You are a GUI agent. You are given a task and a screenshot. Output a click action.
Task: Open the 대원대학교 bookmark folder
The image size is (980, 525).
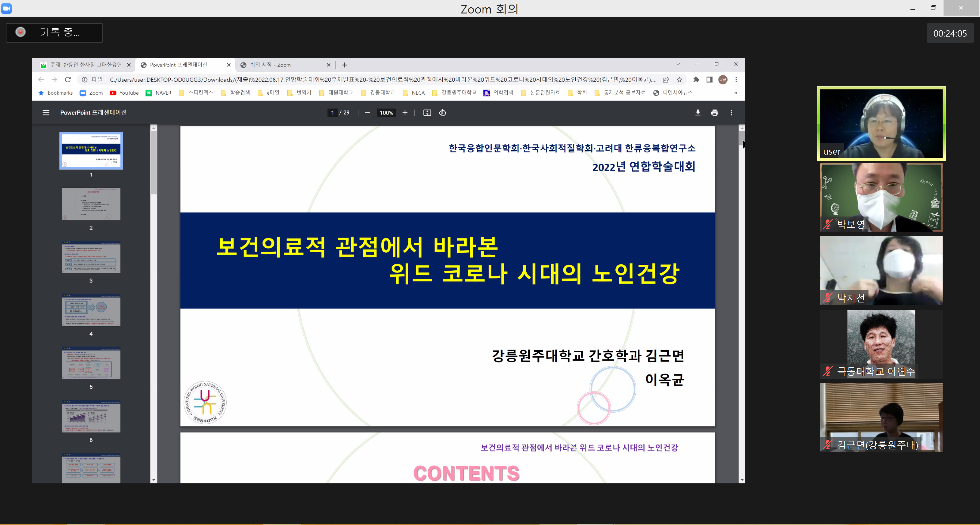coord(336,93)
